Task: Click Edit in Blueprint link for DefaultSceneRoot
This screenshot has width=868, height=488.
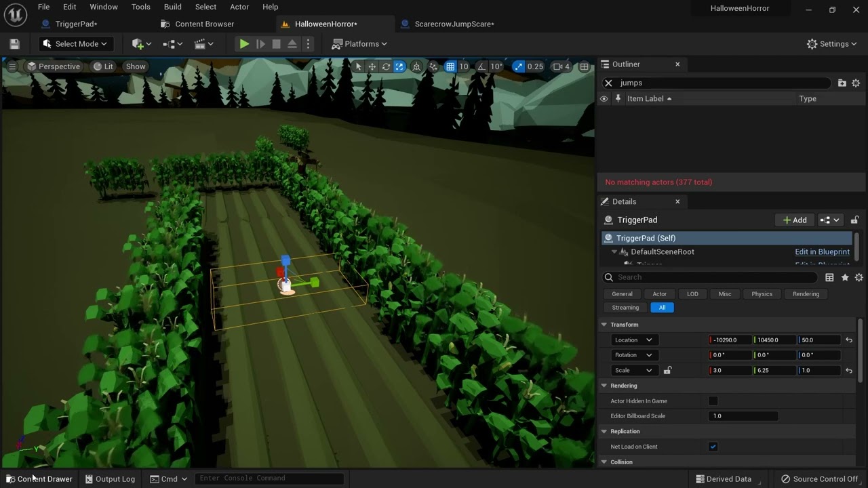Action: 822,251
